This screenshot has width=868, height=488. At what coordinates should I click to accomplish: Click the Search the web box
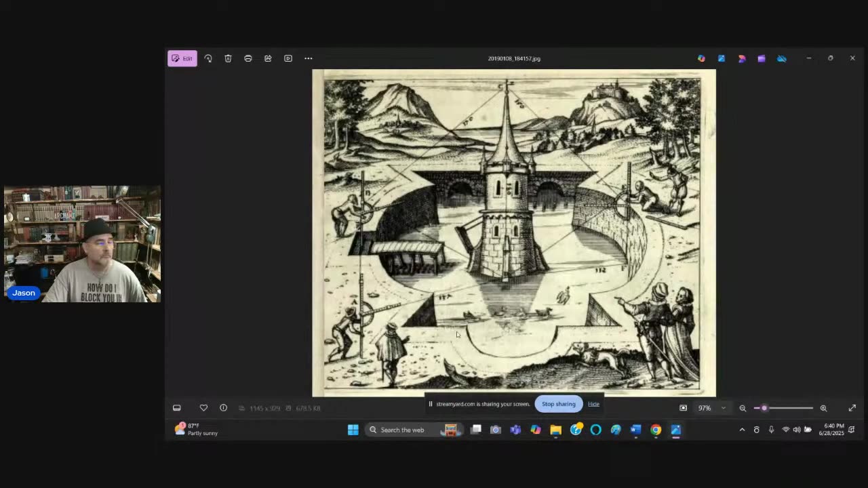[x=414, y=430]
